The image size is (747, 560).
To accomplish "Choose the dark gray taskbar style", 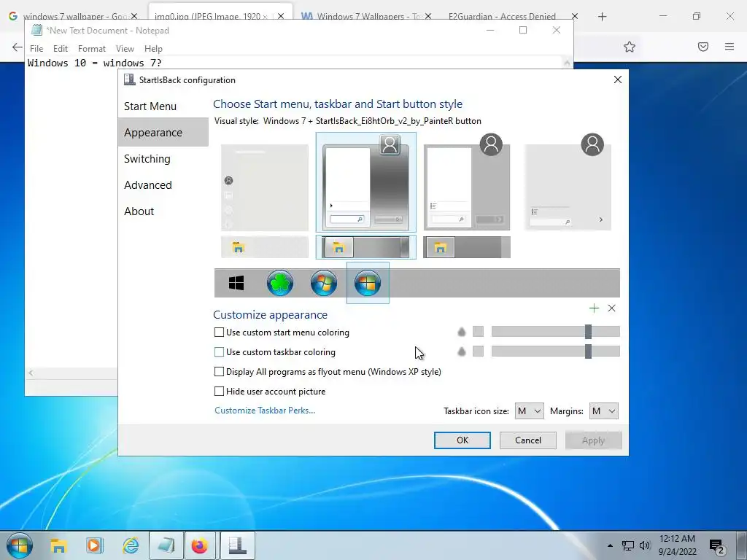I will tap(467, 247).
